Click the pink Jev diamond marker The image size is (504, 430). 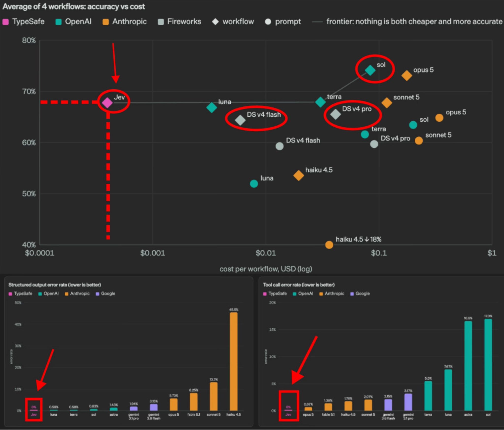click(x=107, y=103)
